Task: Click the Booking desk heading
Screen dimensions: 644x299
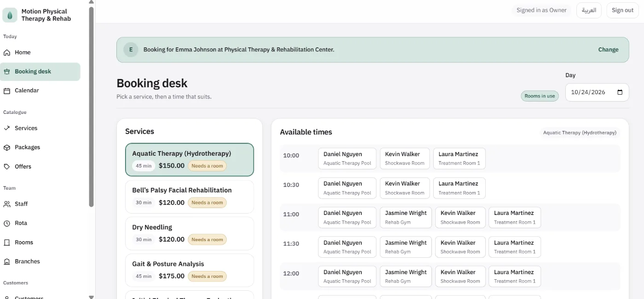Action: point(152,83)
